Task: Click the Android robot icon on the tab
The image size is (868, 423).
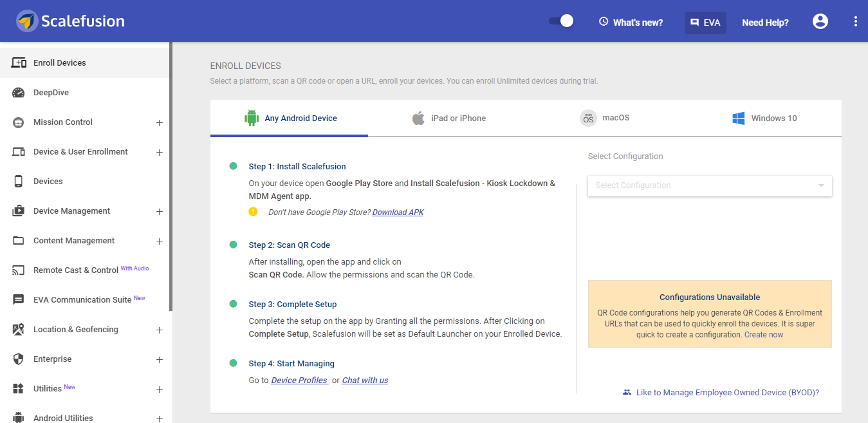Action: [x=252, y=118]
